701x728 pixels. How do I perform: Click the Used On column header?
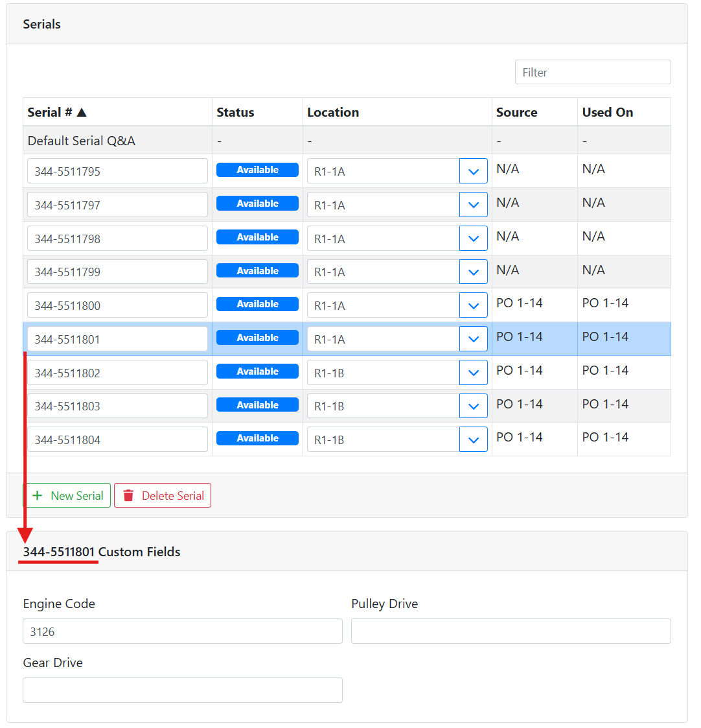pyautogui.click(x=607, y=112)
